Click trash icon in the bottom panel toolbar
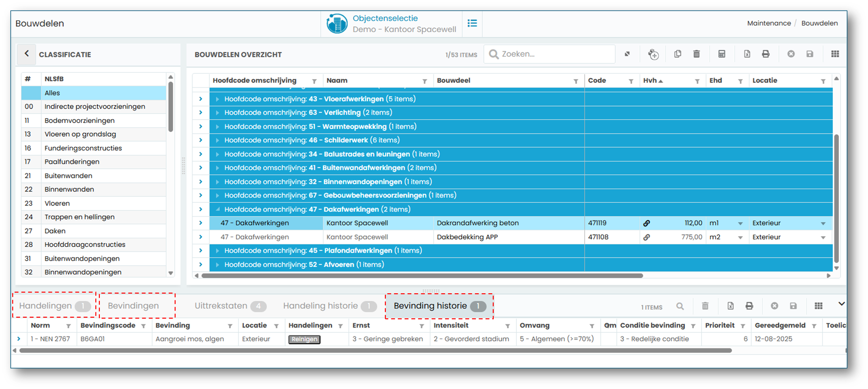 (705, 306)
